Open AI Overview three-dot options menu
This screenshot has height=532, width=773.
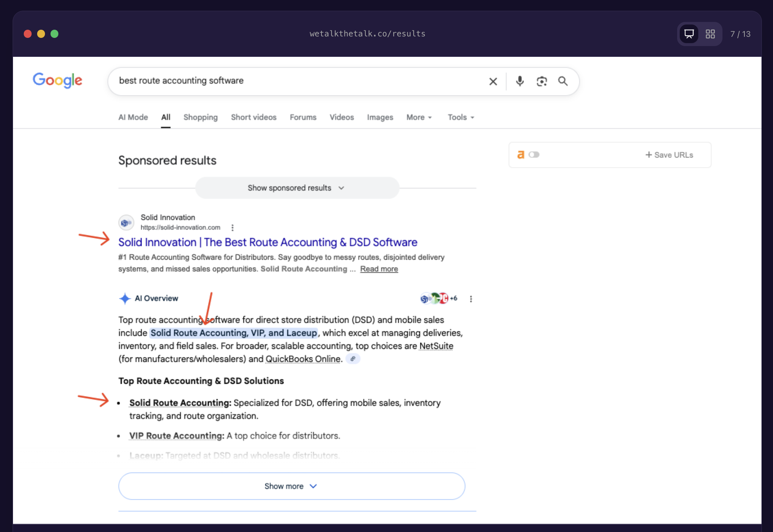(471, 299)
